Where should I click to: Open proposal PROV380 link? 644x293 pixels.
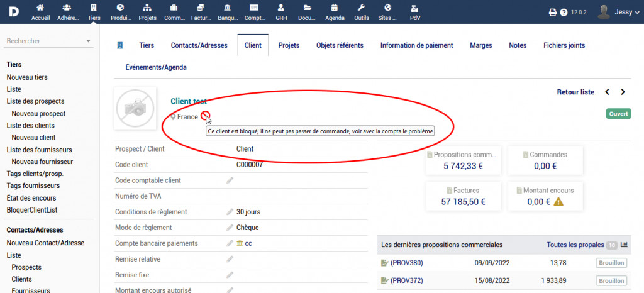coord(404,262)
